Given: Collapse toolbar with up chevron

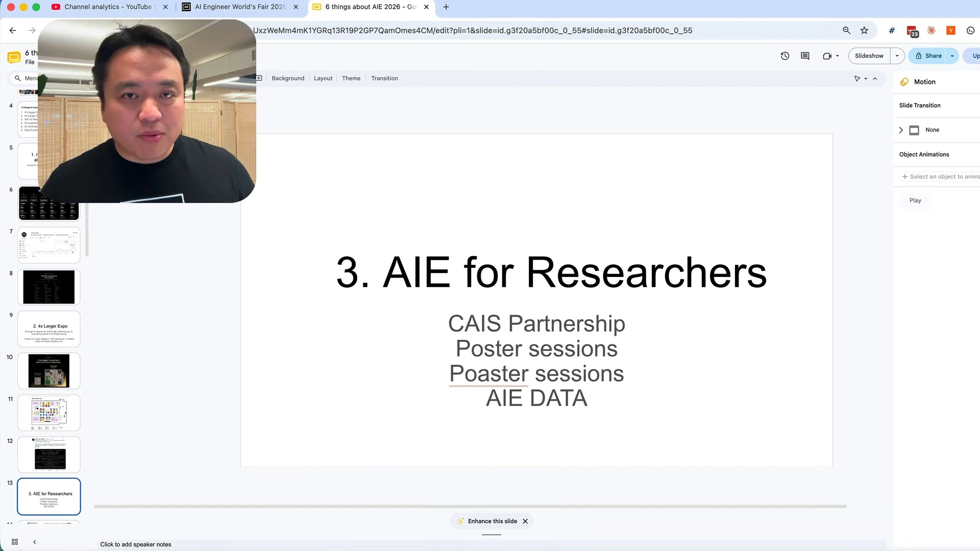Looking at the screenshot, I should click(875, 79).
